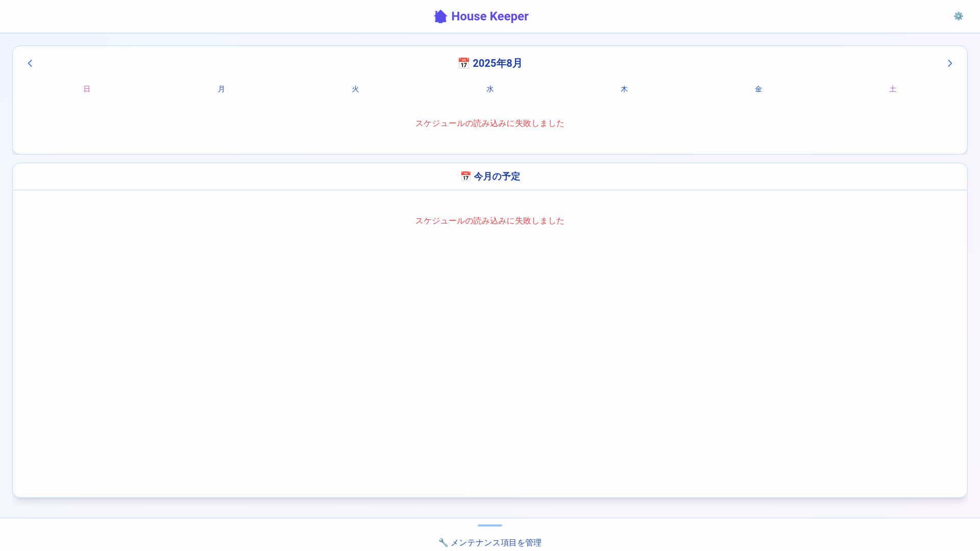Go to the previous month
The image size is (980, 551).
(30, 63)
